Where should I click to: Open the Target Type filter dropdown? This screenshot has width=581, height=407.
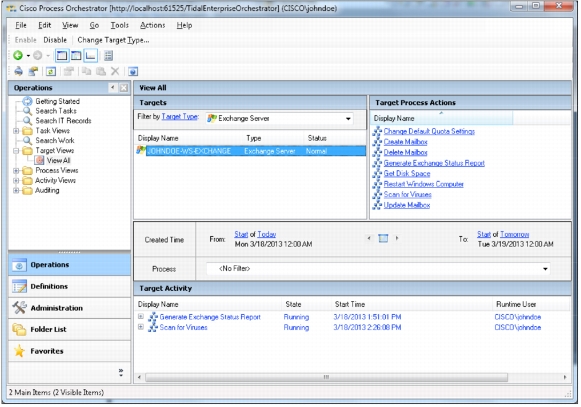click(x=348, y=119)
